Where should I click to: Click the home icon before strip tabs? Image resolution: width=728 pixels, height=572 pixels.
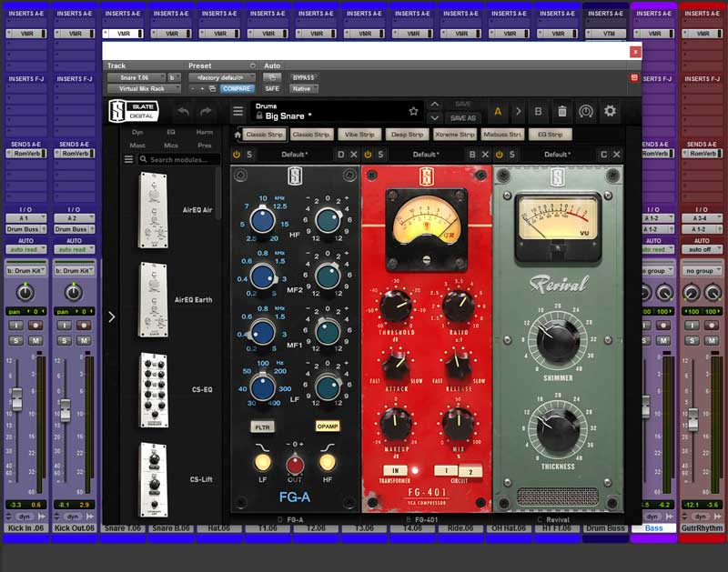pyautogui.click(x=238, y=135)
